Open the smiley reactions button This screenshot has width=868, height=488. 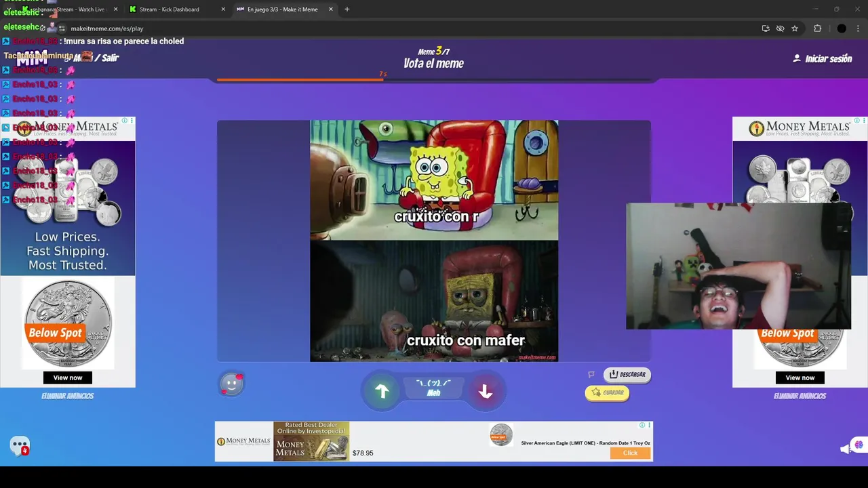231,384
